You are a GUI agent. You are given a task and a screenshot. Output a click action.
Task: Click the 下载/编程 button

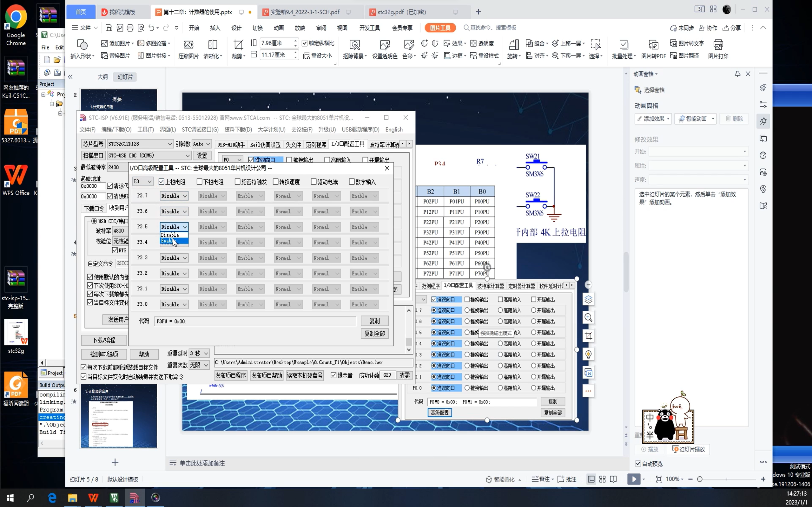[x=104, y=340]
